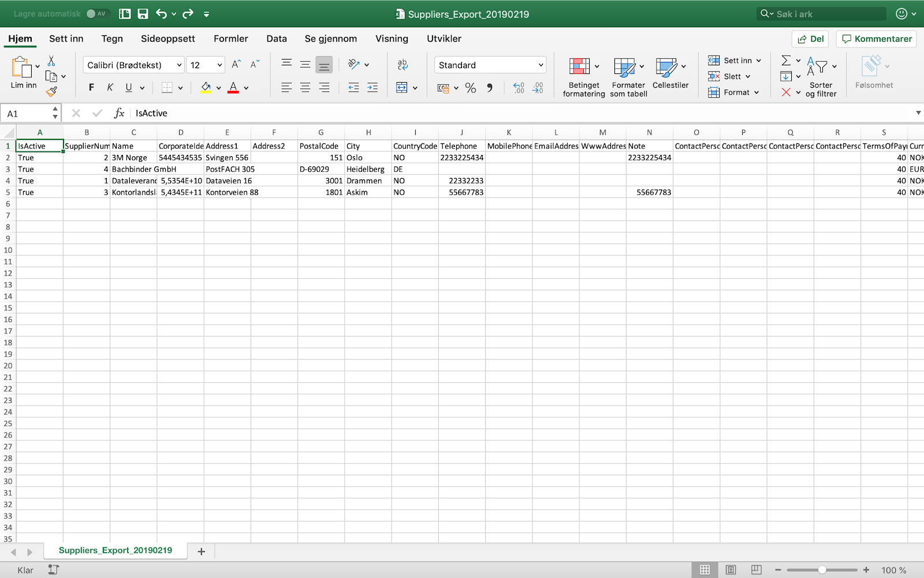Click the Wrap Text icon

[x=403, y=64]
